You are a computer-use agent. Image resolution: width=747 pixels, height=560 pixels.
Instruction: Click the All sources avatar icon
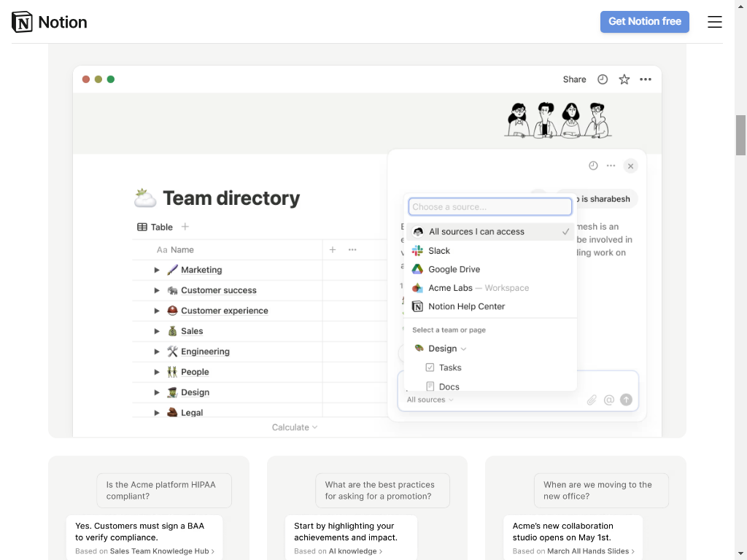pyautogui.click(x=418, y=231)
